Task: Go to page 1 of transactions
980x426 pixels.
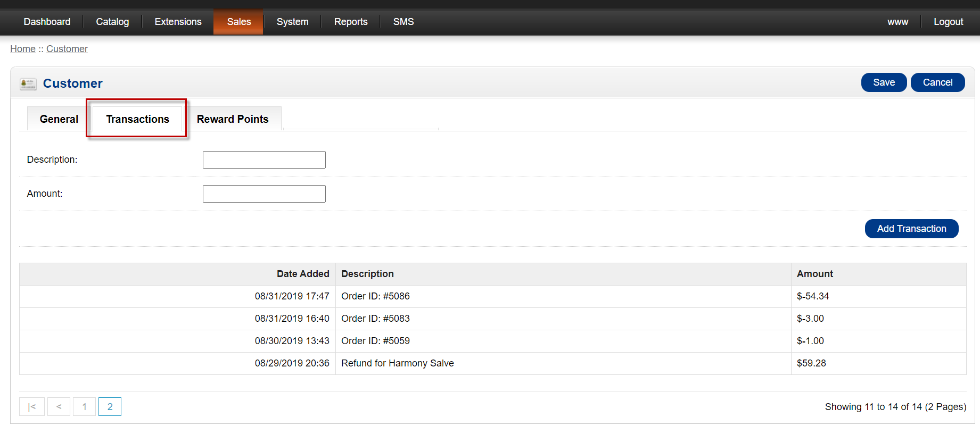Action: click(x=84, y=407)
